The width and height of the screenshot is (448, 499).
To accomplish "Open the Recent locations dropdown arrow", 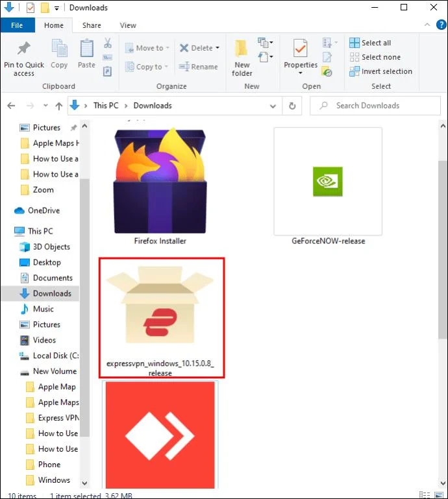I will tap(45, 106).
